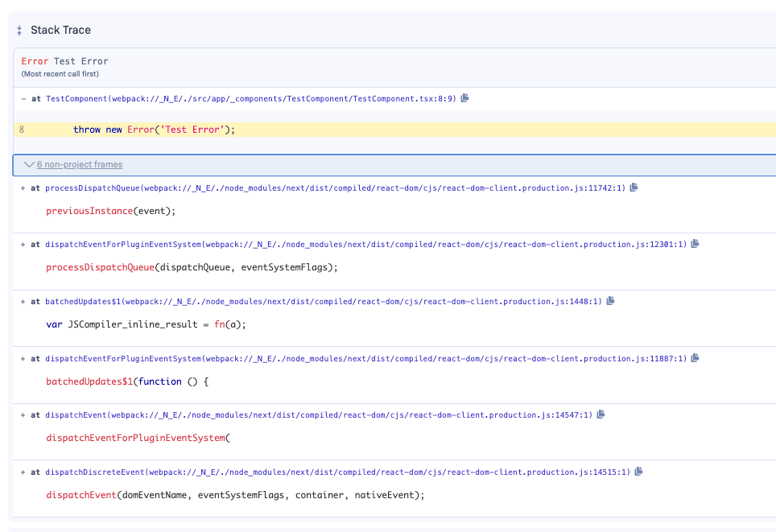This screenshot has height=532, width=776.
Task: Copy dispatchEventForPluginEventSystem path at 12301:1
Action: pyautogui.click(x=695, y=244)
